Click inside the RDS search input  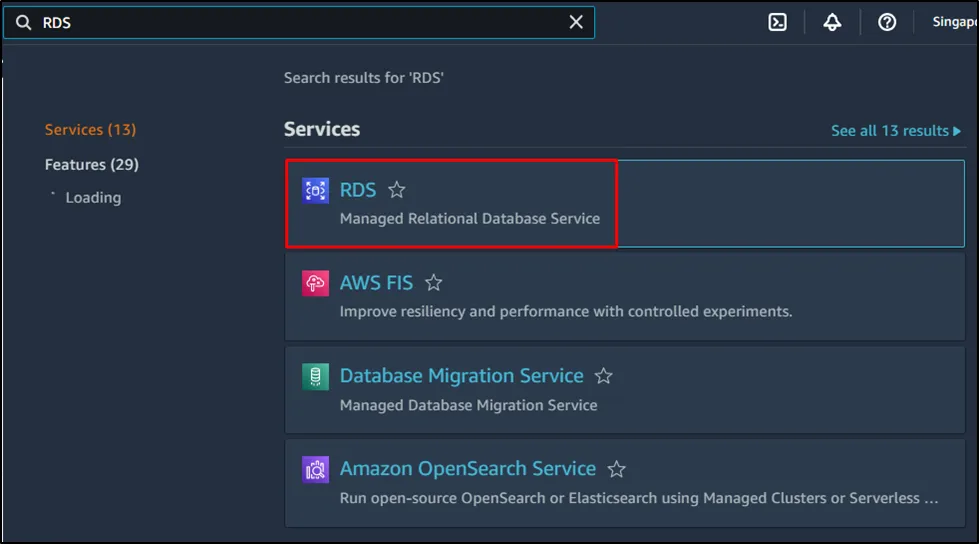(300, 22)
